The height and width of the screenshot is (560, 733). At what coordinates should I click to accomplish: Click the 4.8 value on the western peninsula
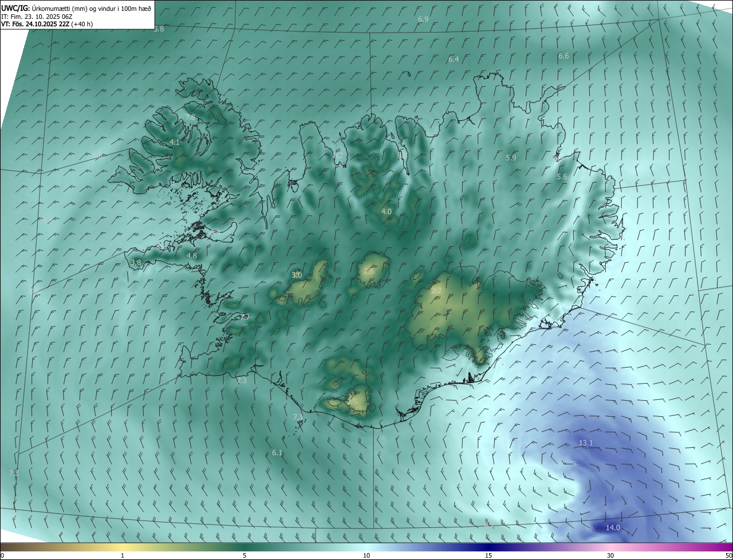tap(192, 256)
